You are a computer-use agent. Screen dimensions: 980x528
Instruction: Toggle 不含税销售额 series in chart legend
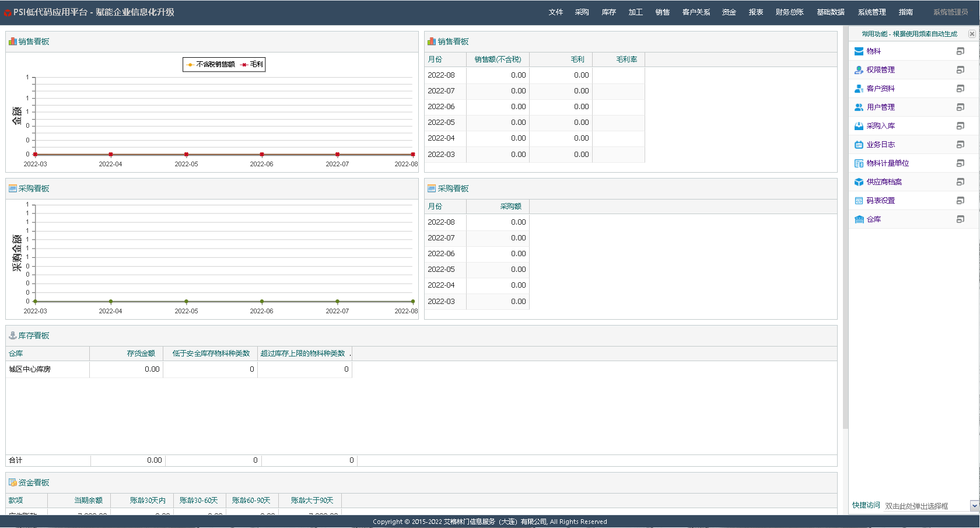[211, 65]
